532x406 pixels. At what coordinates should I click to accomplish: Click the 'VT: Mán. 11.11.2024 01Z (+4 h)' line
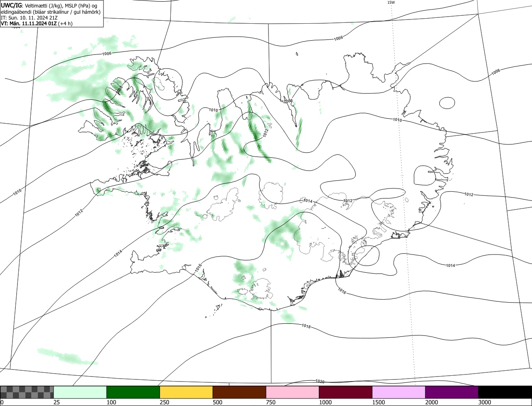click(x=37, y=24)
